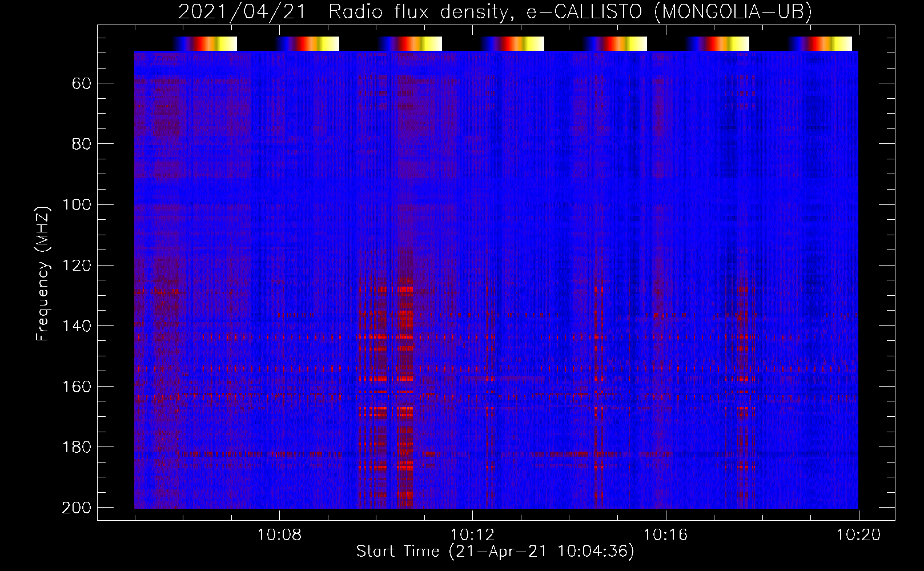Screen dimensions: 924x571
Task: Click the 10:12 time tick label
Action: [x=472, y=534]
